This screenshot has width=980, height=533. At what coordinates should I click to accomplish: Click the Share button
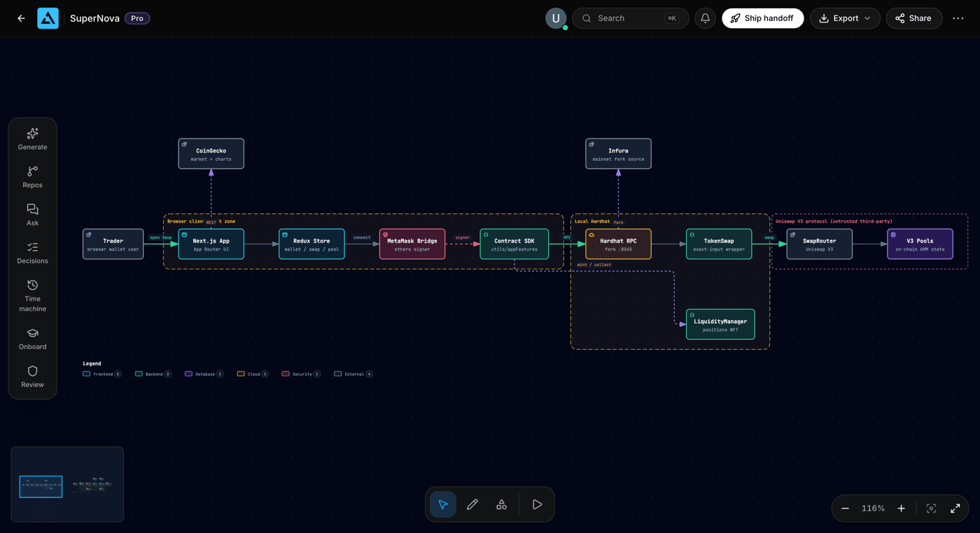pyautogui.click(x=913, y=18)
